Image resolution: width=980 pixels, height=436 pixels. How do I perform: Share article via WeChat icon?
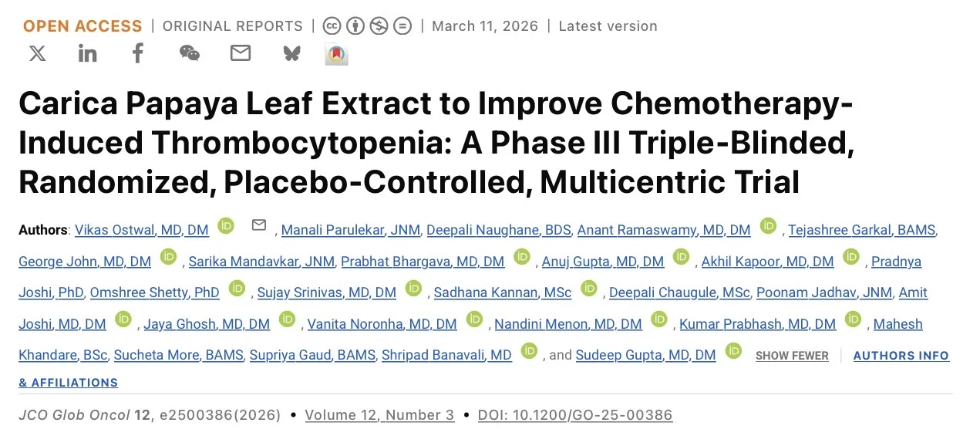[x=189, y=53]
